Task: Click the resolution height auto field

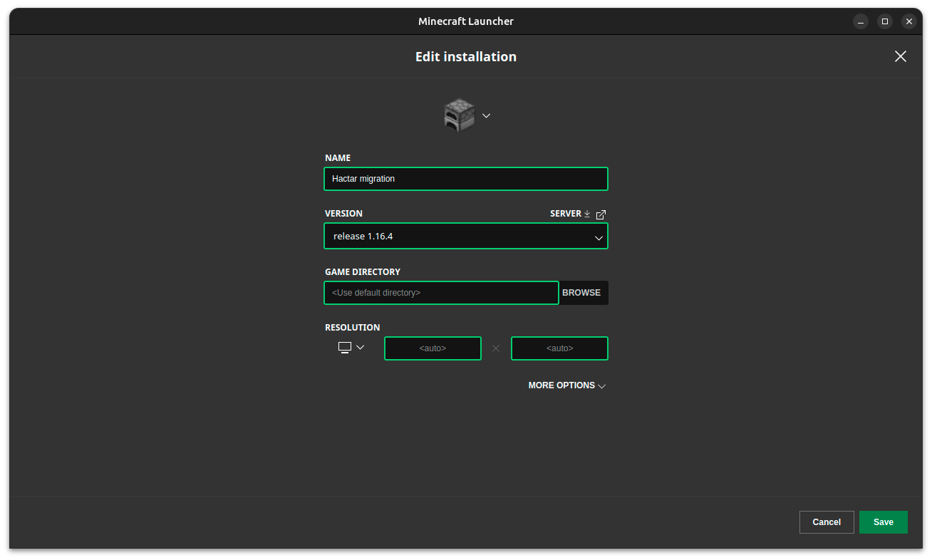Action: click(x=559, y=348)
